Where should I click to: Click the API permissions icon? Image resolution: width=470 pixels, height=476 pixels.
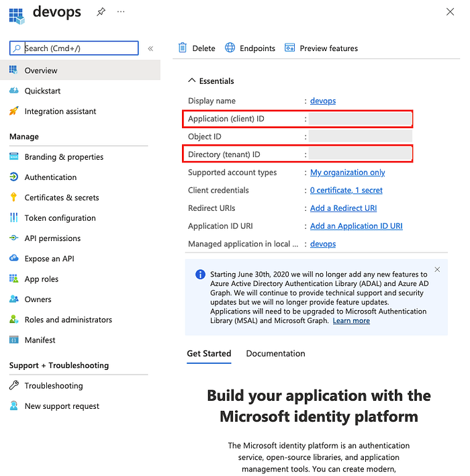(x=13, y=238)
